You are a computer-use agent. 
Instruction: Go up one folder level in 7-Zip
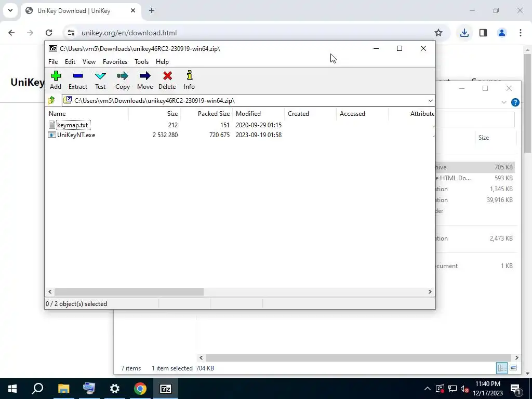click(x=51, y=100)
